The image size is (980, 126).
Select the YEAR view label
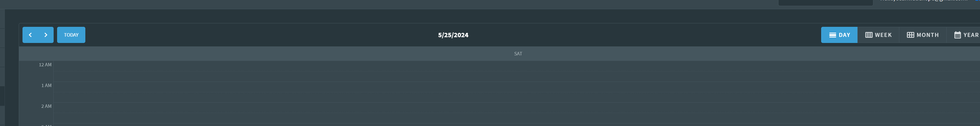971,35
